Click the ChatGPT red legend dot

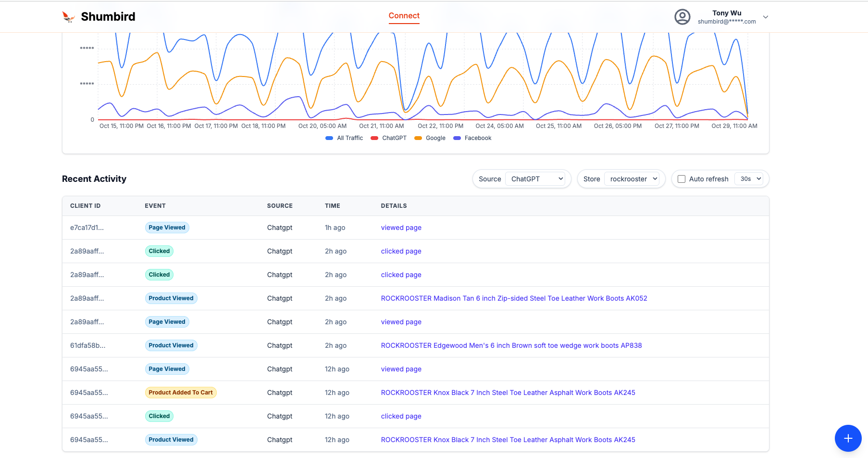point(375,138)
